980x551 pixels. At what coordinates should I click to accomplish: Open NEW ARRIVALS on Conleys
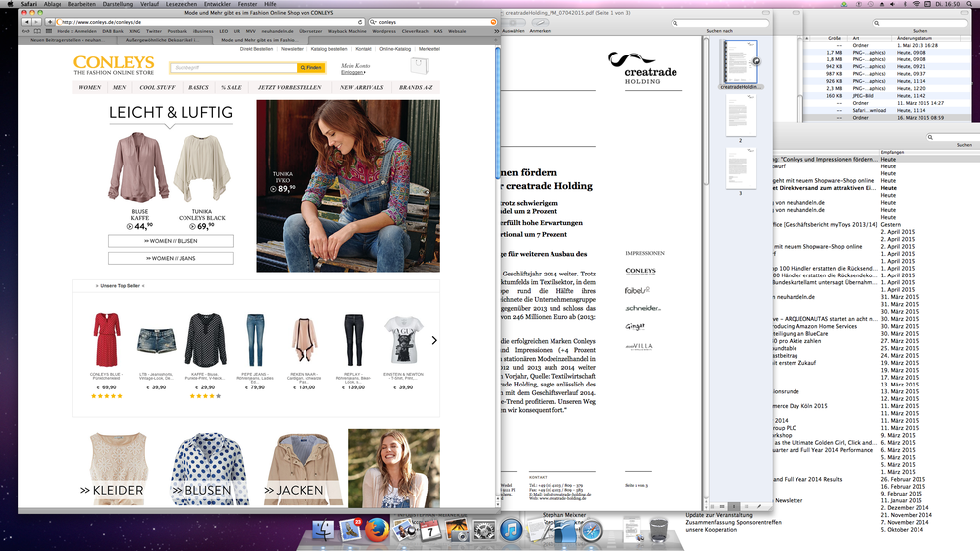[x=361, y=87]
